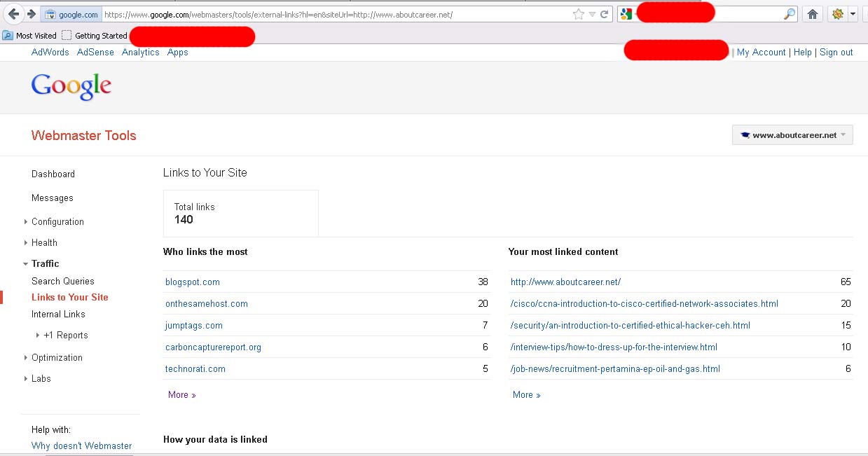This screenshot has width=868, height=456.
Task: Click the count 10 beside the interview-tips page
Action: (x=846, y=347)
